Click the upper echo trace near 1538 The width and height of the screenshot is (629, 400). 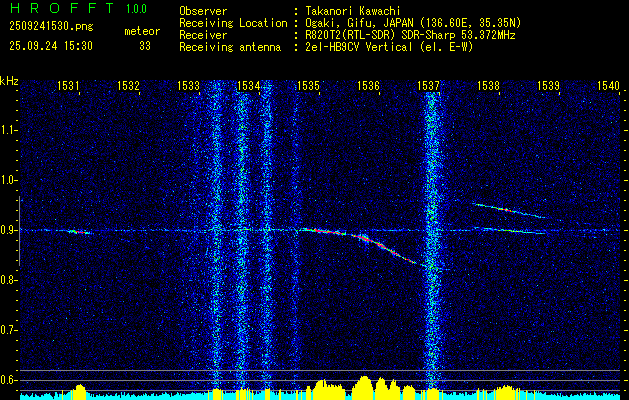pos(509,210)
